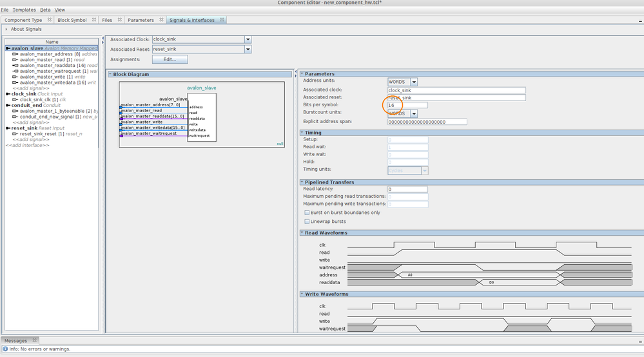
Task: Expand the About Signals section
Action: tap(6, 30)
